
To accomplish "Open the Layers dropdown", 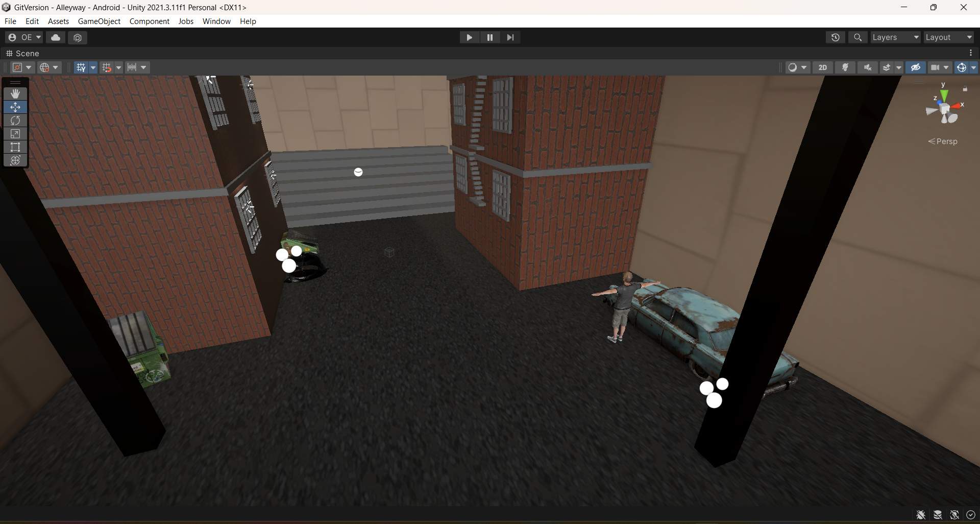I will click(x=895, y=37).
